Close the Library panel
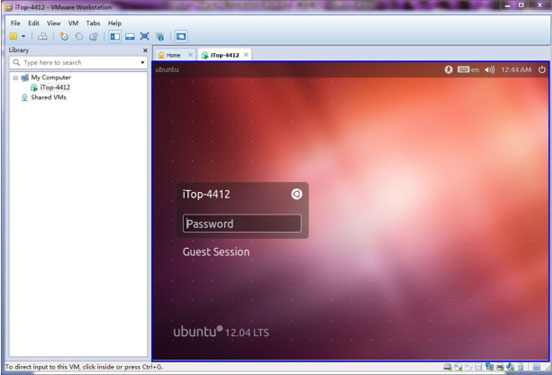The width and height of the screenshot is (552, 375). click(x=145, y=50)
